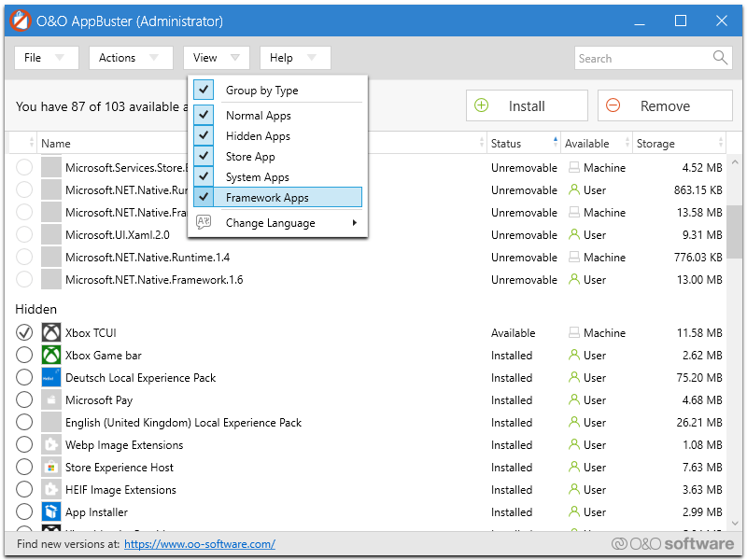Click the O&O AppBuster logo icon

click(x=20, y=21)
